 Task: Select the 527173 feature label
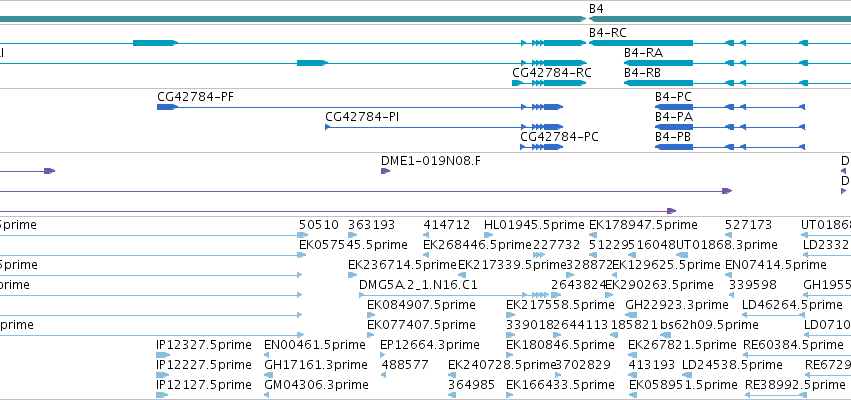(x=748, y=225)
